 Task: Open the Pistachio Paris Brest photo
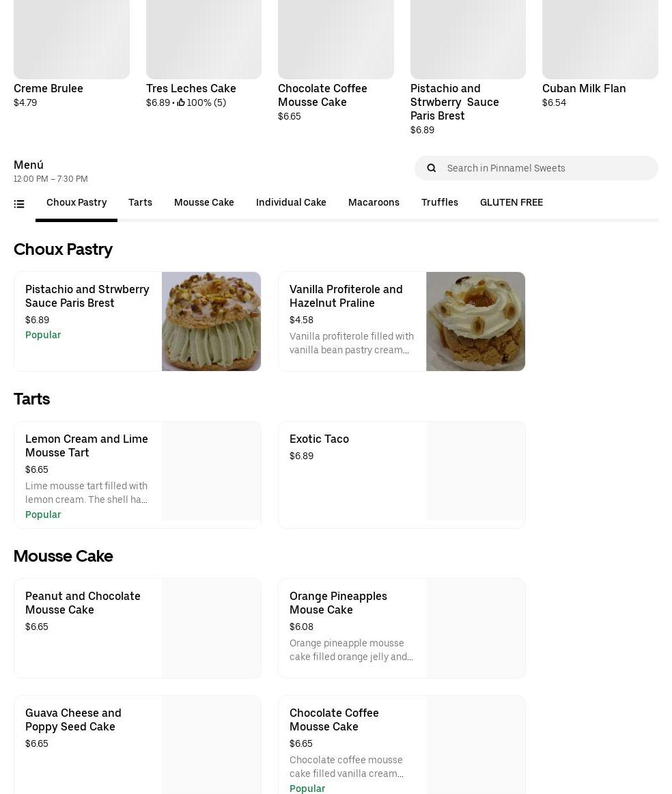tap(211, 321)
